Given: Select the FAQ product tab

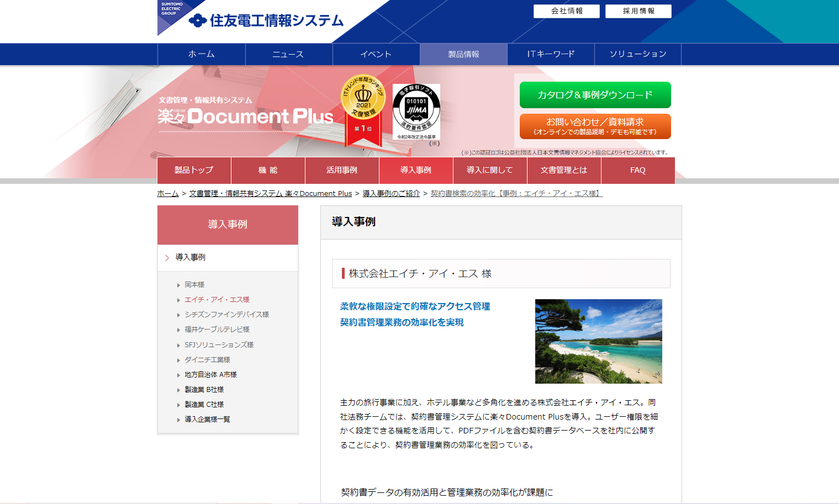Looking at the screenshot, I should tap(637, 170).
